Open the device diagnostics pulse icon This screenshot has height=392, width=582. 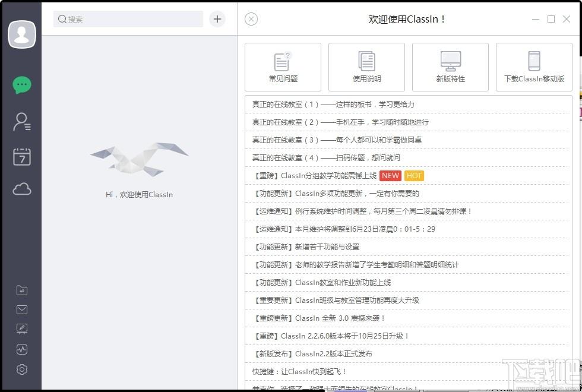22,349
